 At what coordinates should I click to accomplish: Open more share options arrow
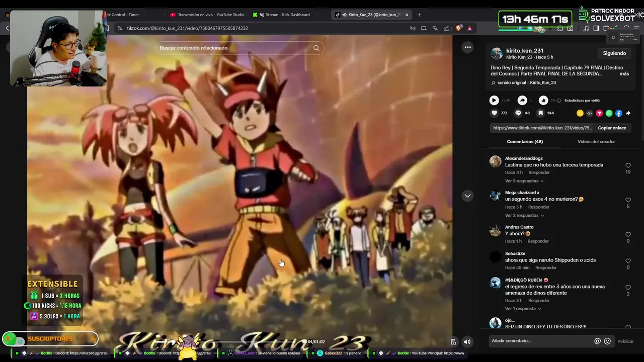point(628,113)
